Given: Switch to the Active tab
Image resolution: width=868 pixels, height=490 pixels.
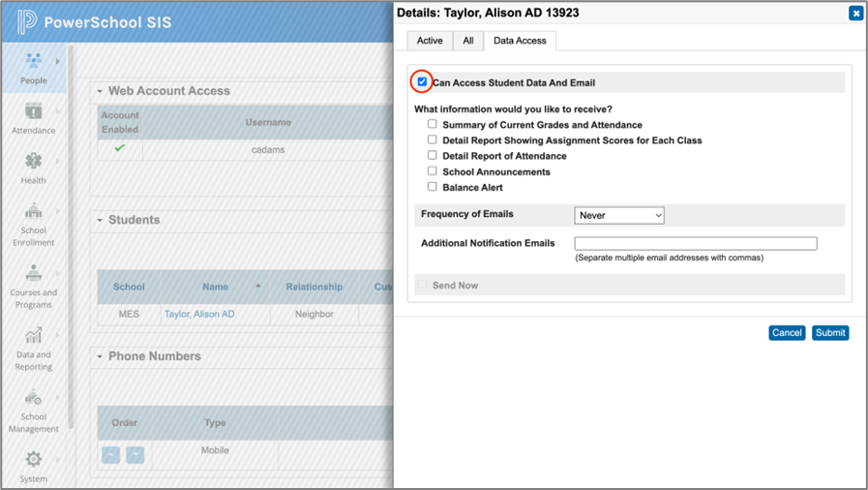Looking at the screenshot, I should click(x=430, y=41).
